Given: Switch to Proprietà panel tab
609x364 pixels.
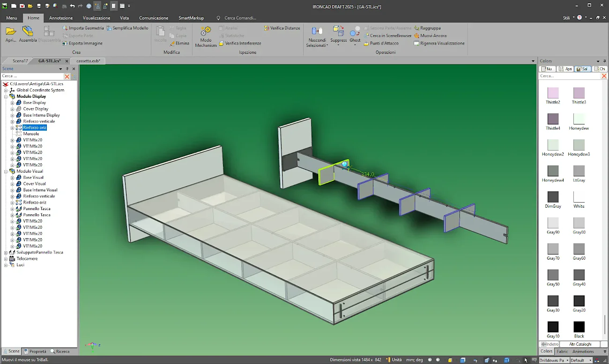Looking at the screenshot, I should 36,351.
